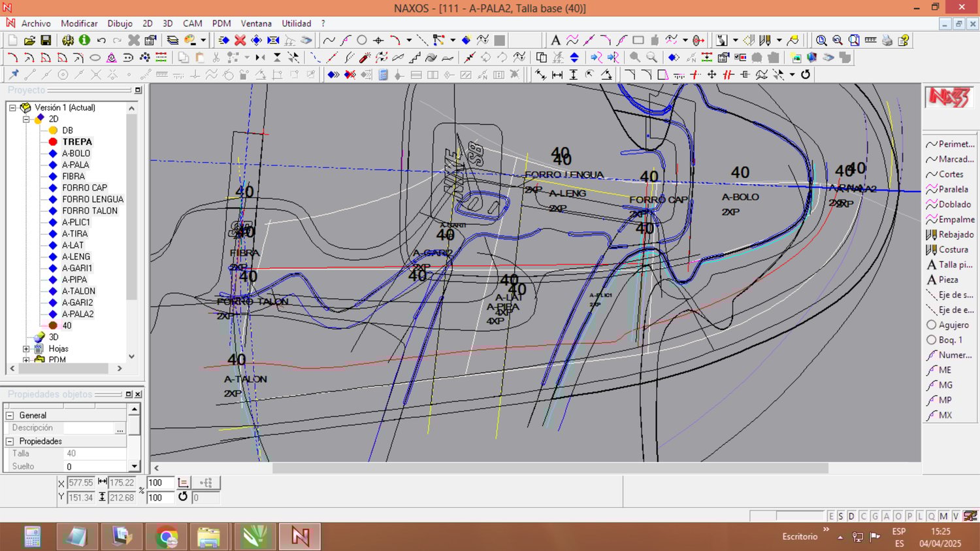Open the CAM menu
This screenshot has width=980, height=551.
pyautogui.click(x=192, y=24)
